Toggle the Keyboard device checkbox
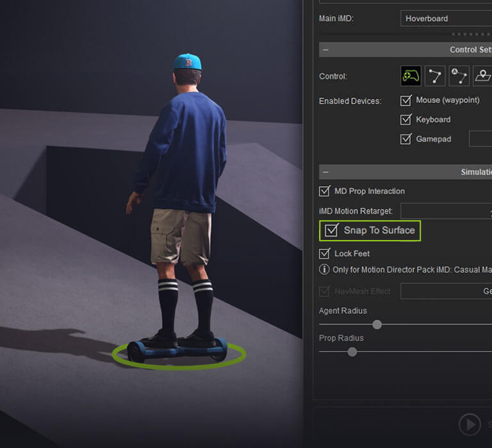The width and height of the screenshot is (492, 448). click(x=406, y=120)
